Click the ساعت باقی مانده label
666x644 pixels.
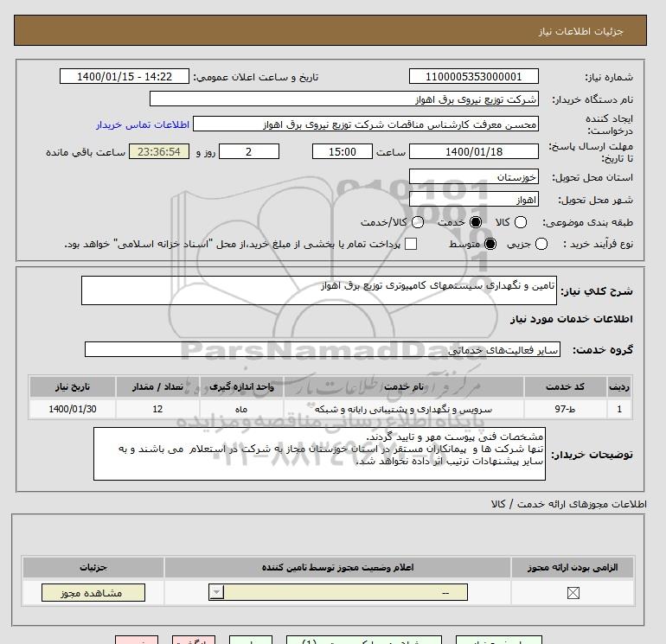click(x=86, y=152)
